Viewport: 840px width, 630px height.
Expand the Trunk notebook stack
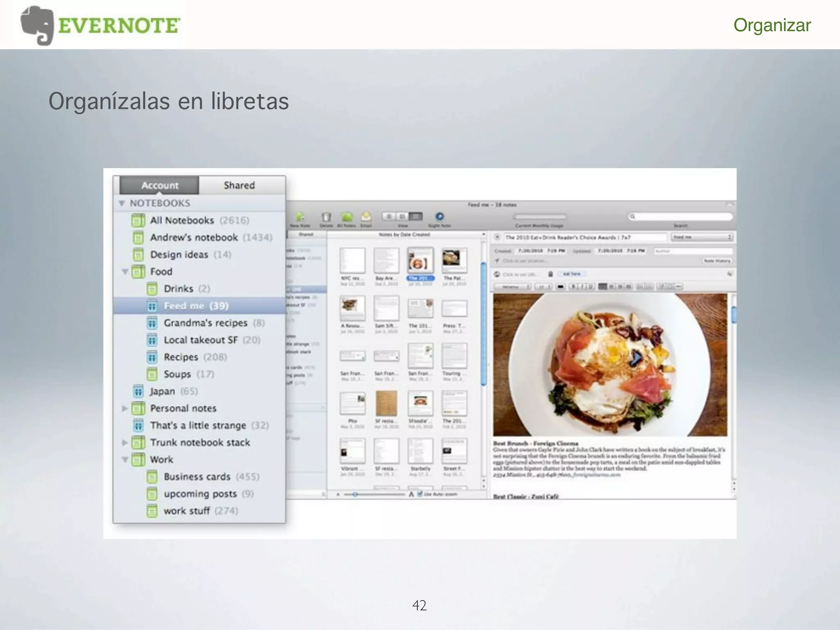pyautogui.click(x=125, y=443)
